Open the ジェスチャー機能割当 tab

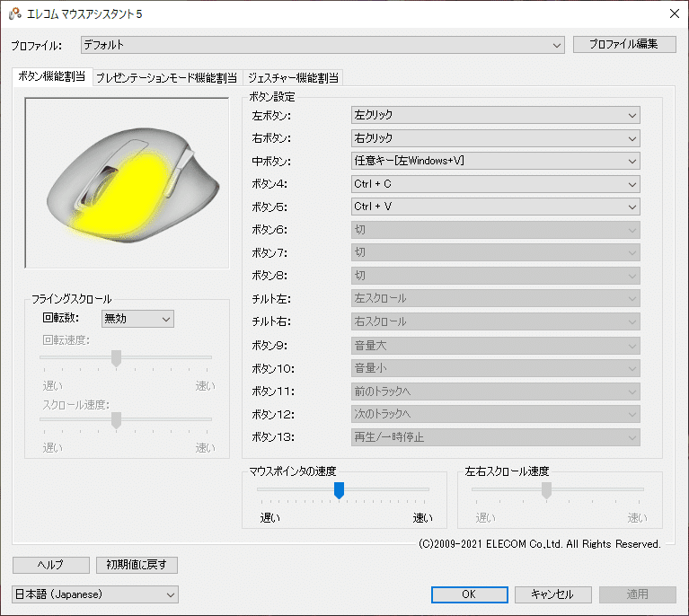(x=293, y=78)
